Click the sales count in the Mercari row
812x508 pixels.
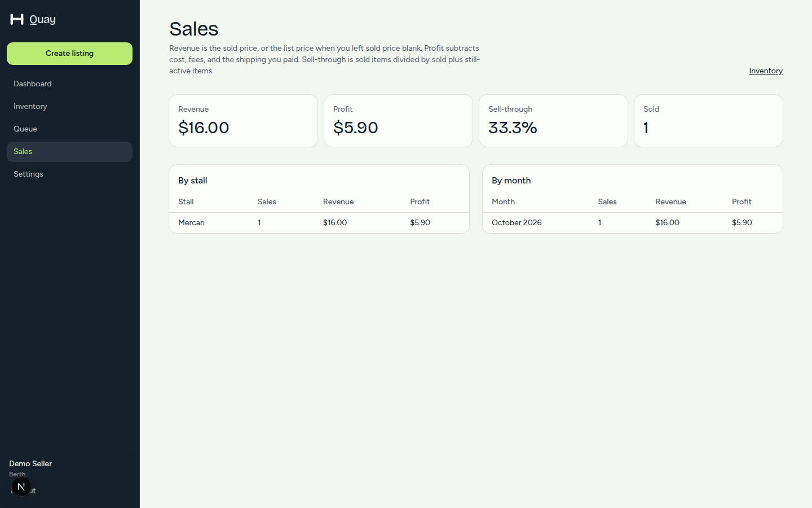259,222
